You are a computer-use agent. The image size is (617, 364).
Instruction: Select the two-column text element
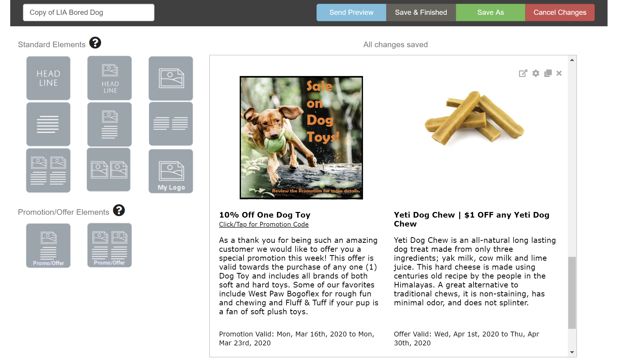click(x=171, y=124)
